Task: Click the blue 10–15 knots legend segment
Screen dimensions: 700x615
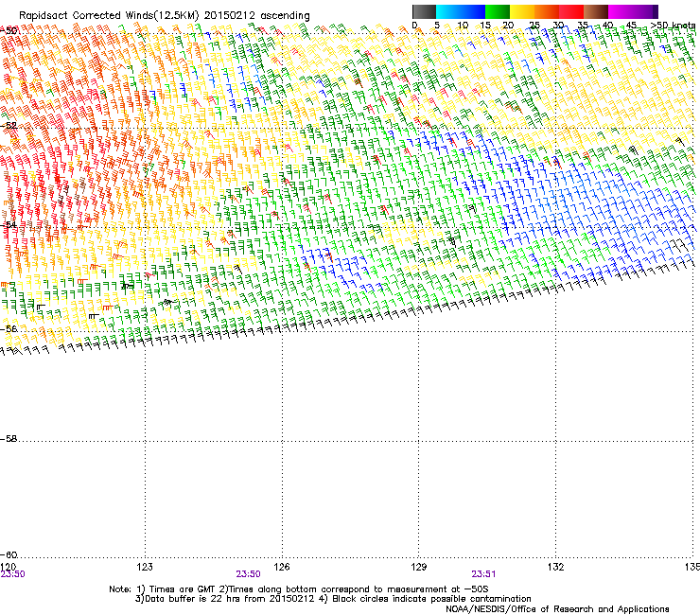Action: [x=473, y=11]
